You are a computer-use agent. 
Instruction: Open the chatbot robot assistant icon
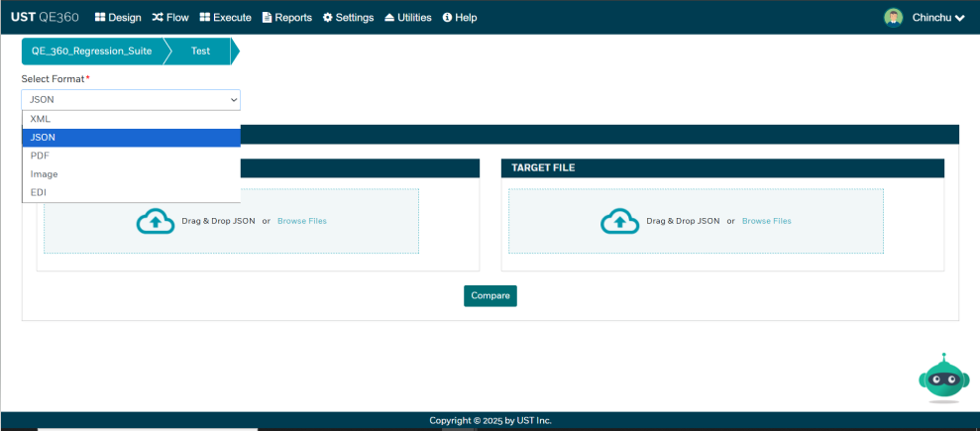(943, 378)
